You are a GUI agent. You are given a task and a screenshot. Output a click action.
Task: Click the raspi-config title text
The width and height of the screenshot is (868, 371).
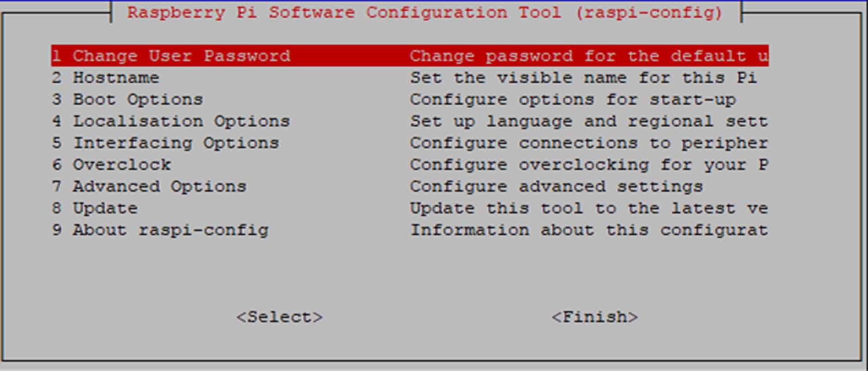point(425,12)
